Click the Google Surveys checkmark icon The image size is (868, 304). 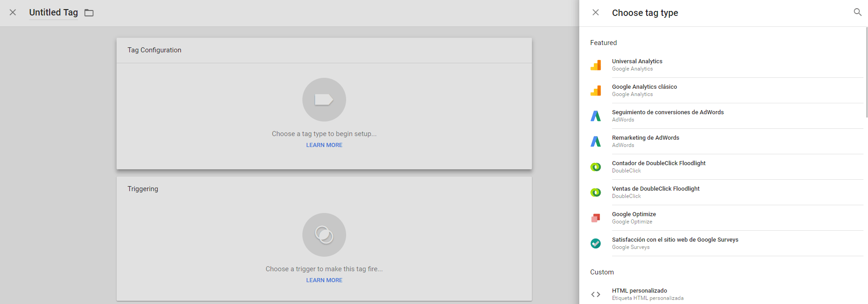coord(596,243)
